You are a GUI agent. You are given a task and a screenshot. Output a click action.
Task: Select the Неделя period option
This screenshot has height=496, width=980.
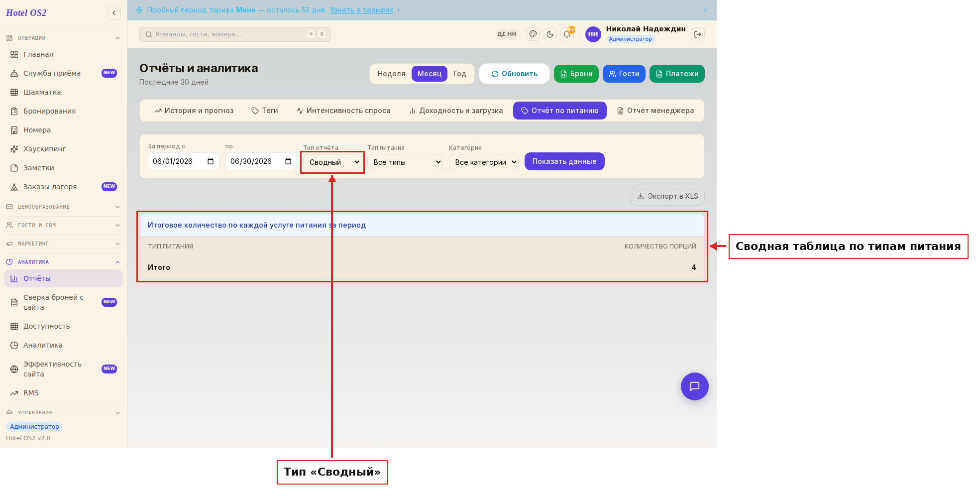click(x=391, y=74)
